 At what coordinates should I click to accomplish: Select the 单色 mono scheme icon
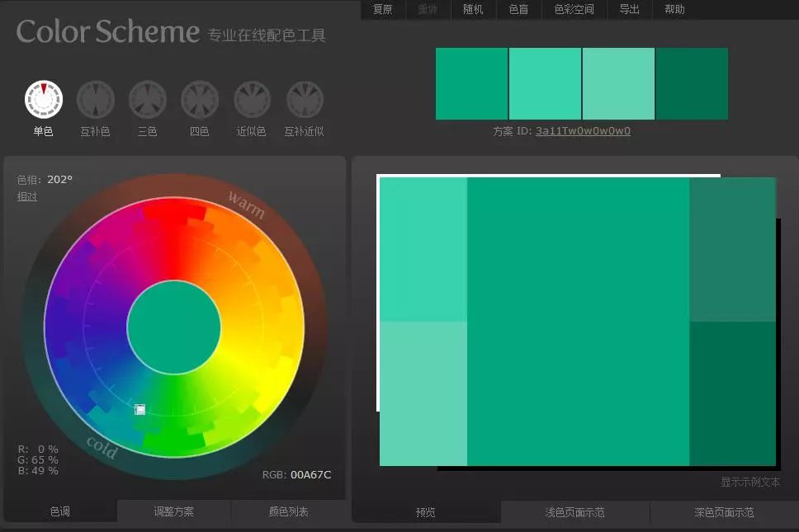pos(44,99)
